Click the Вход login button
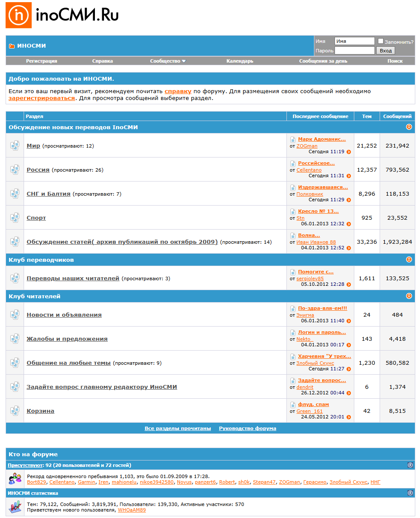420x518 pixels. [x=386, y=51]
